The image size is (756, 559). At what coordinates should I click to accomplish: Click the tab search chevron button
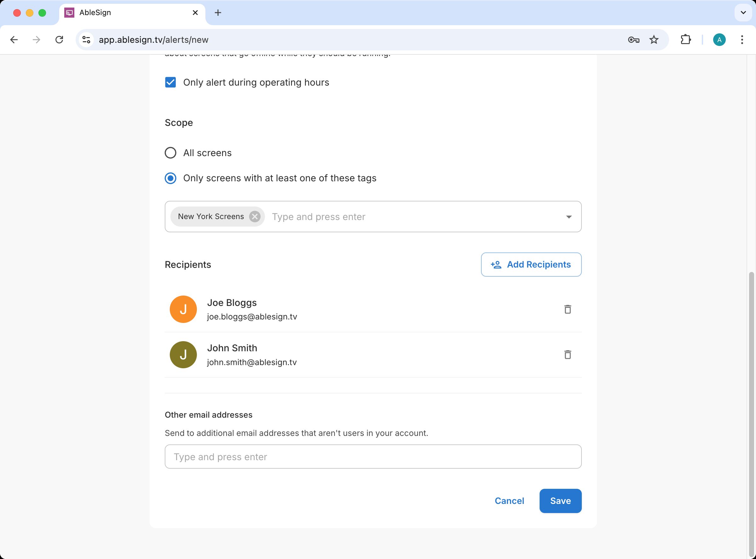coord(743,13)
